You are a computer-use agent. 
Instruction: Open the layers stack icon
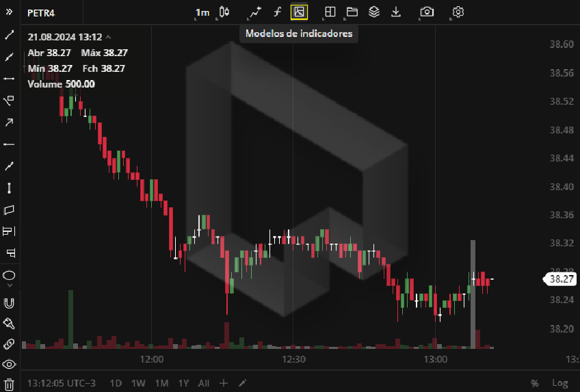coord(374,12)
